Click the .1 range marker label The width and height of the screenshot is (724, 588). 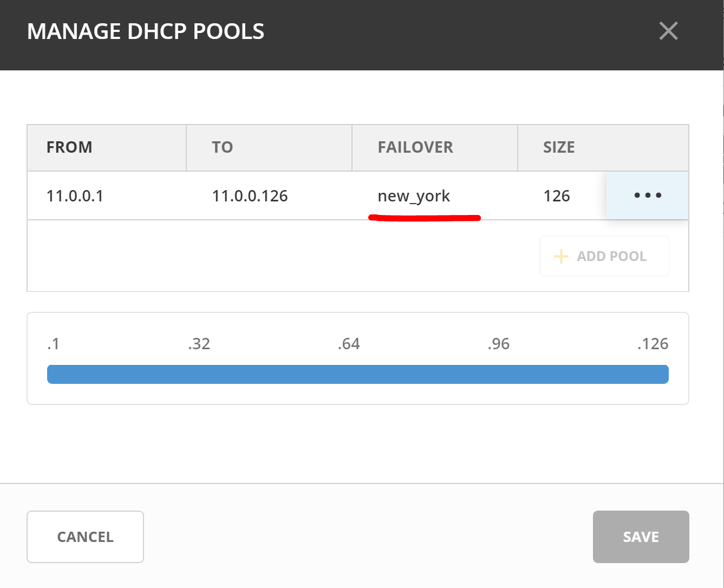(53, 344)
